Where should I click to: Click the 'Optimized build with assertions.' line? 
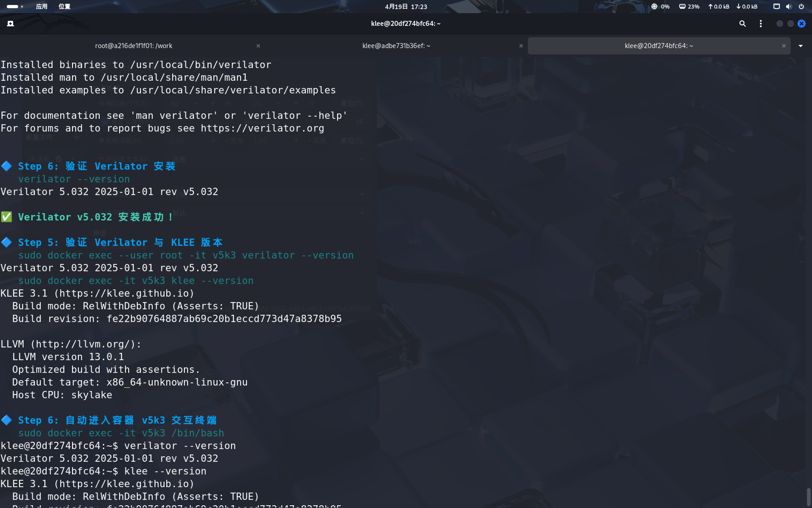[106, 369]
